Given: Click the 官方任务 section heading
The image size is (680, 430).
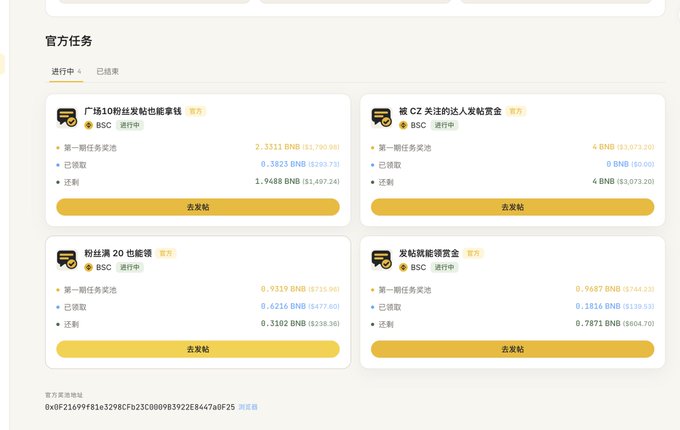Looking at the screenshot, I should (69, 41).
